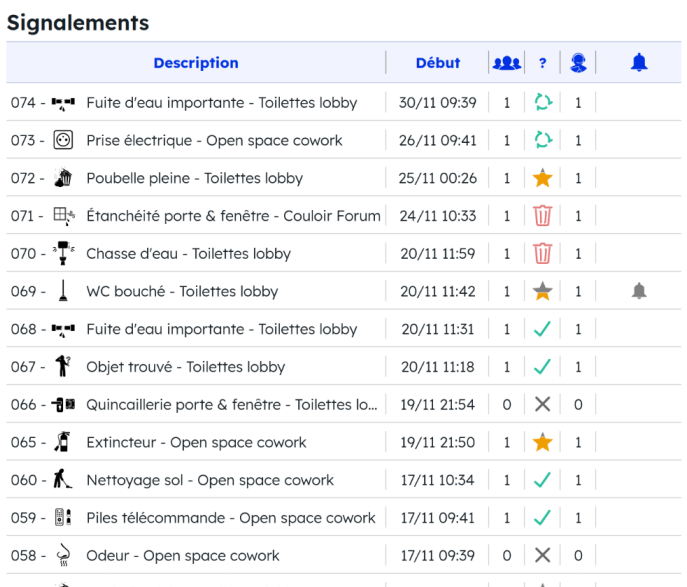The height and width of the screenshot is (587, 687).
Task: Click the X status icon on row 066
Action: click(542, 405)
